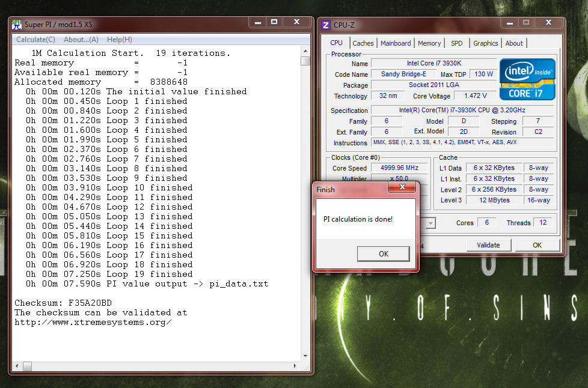Click the Super PI vertical scrollbar down arrow
Viewport: 588px width, 388px height.
(305, 356)
